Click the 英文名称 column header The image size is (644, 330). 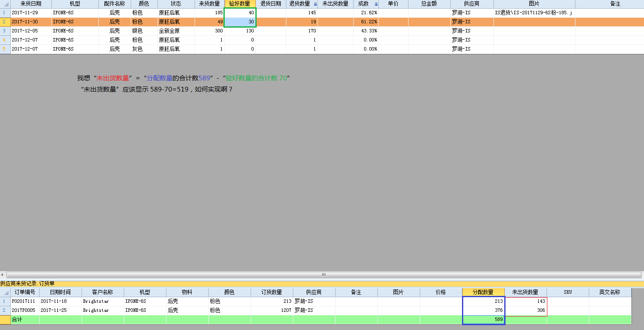click(610, 292)
